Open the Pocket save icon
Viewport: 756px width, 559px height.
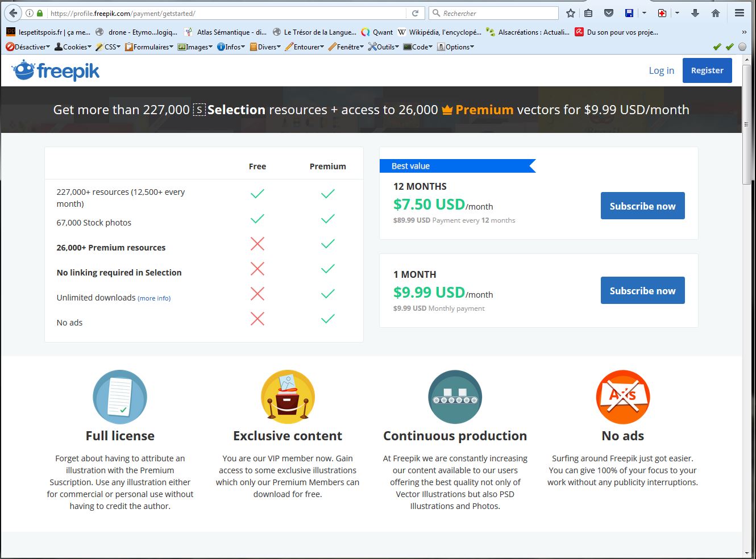click(x=608, y=13)
